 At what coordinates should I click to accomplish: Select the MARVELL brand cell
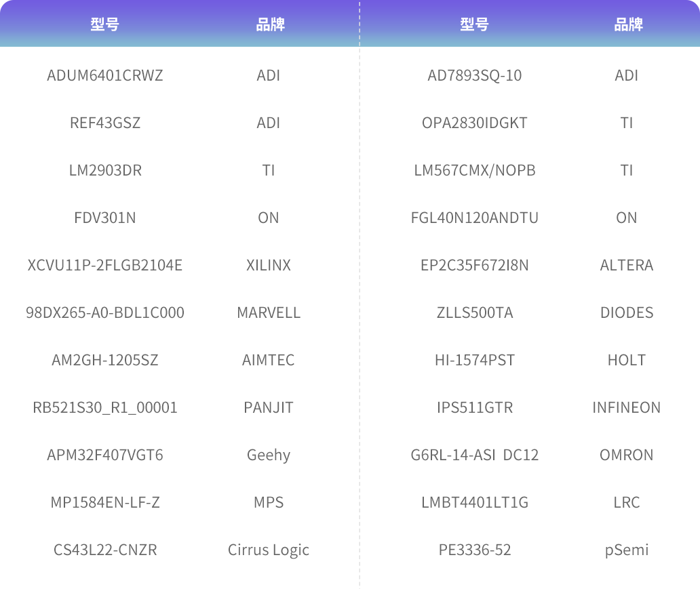269,312
